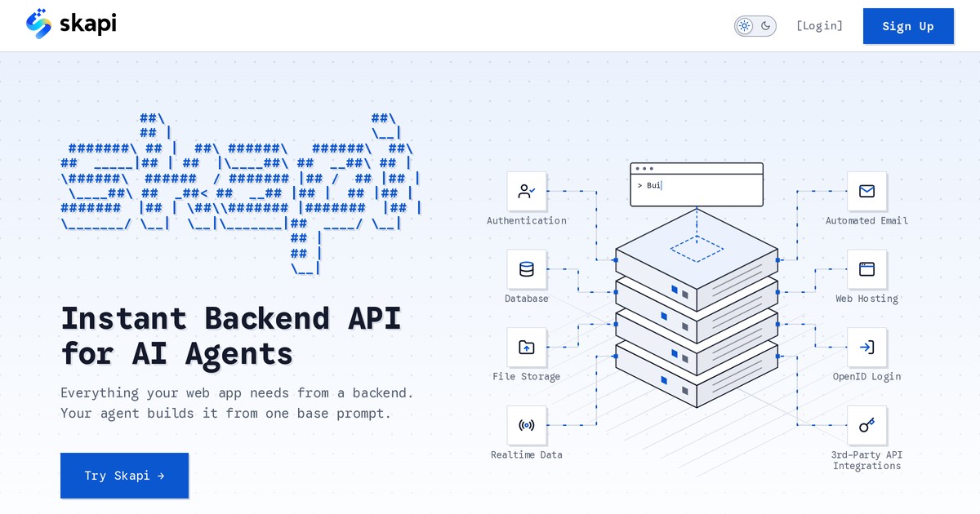The image size is (980, 514).
Task: Click the "File Storage" label
Action: pyautogui.click(x=527, y=377)
